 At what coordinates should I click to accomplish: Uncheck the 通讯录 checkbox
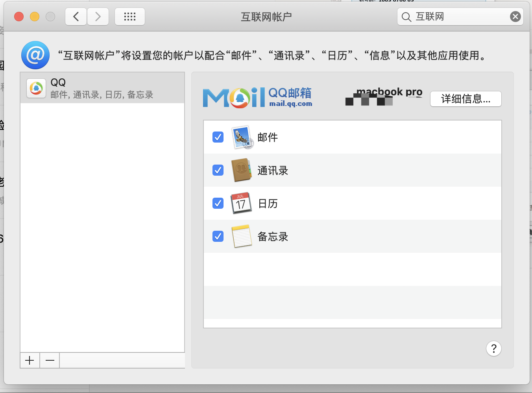(218, 170)
